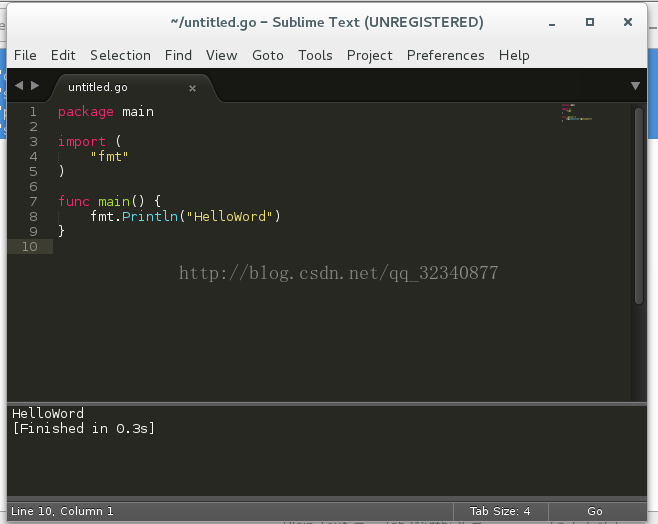Click 'Println' in the code
Screen dimensions: 658x524
(150, 216)
